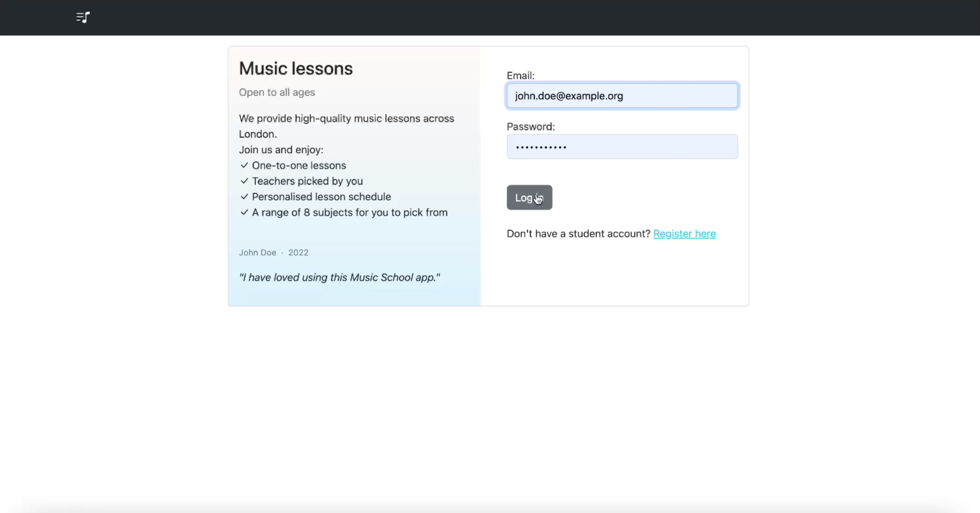Click checkmark beside One-to-one lessons
This screenshot has height=513, width=980.
point(244,165)
